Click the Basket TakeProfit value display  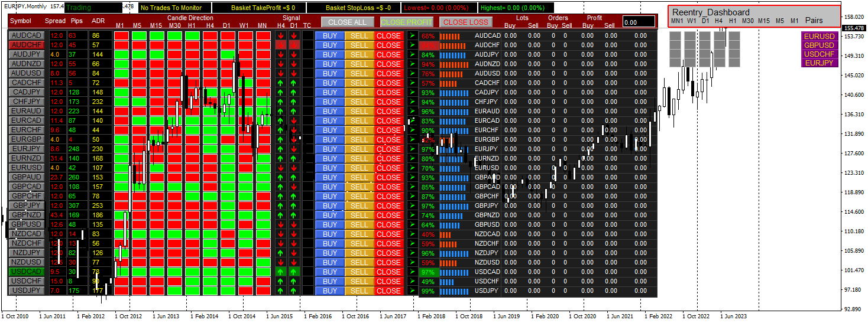click(264, 8)
